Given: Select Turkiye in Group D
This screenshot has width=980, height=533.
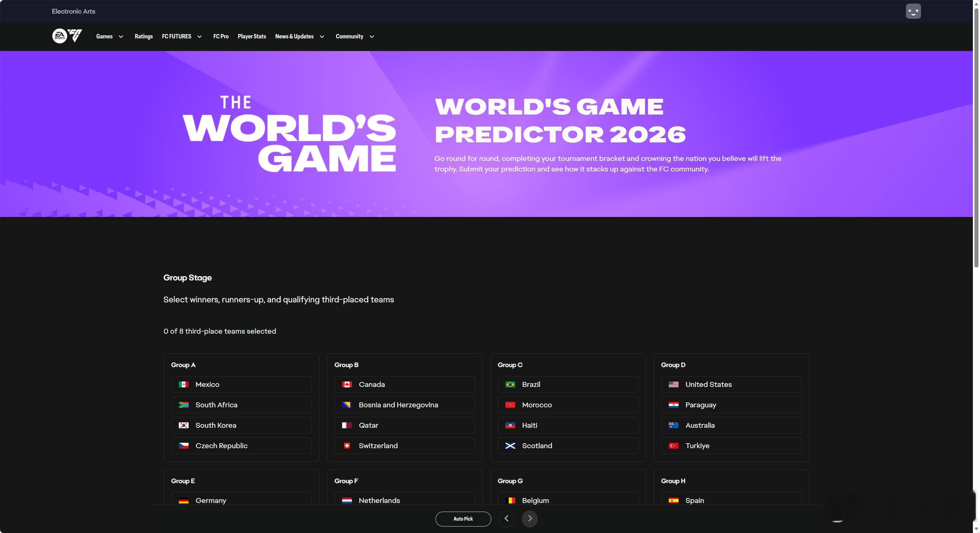Looking at the screenshot, I should pyautogui.click(x=731, y=446).
